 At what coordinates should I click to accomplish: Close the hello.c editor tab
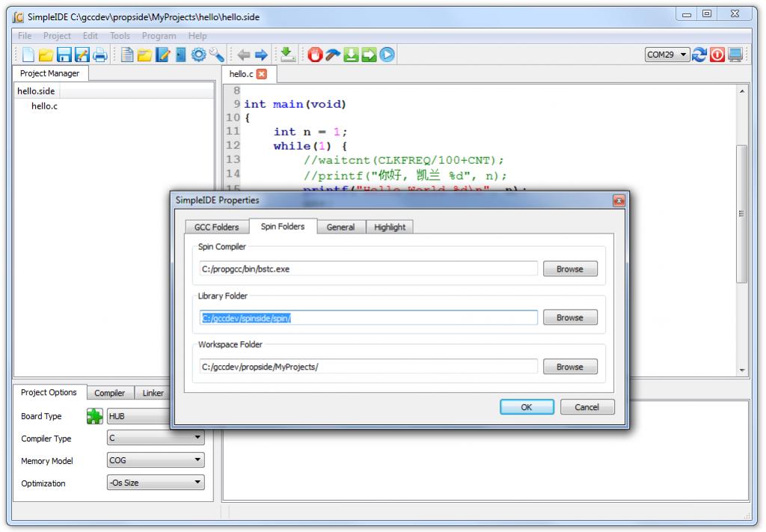(x=262, y=74)
